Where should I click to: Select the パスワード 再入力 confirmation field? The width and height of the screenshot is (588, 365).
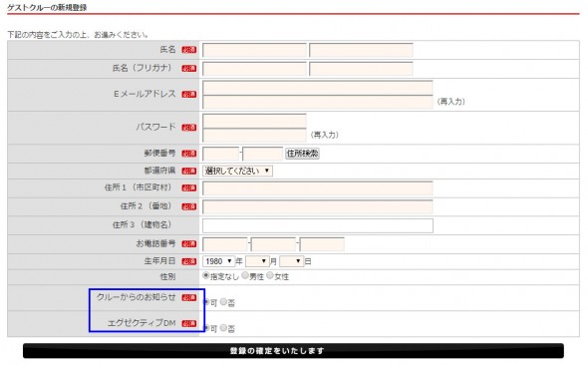point(254,135)
